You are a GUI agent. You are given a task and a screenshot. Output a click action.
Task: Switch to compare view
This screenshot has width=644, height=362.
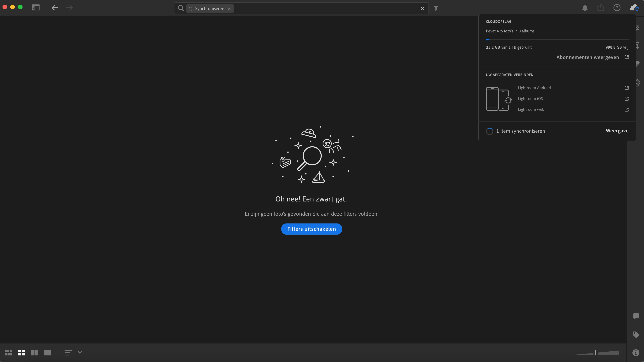(x=34, y=353)
